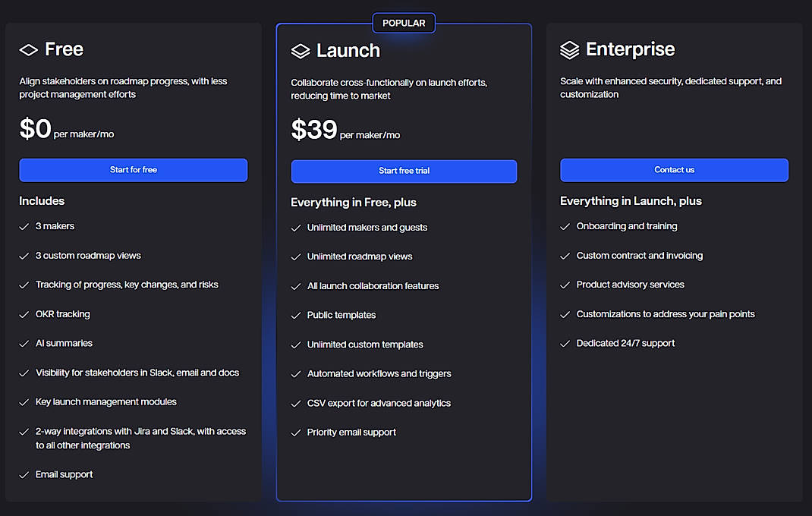This screenshot has height=516, width=812.
Task: Click the Enterprise plan stacked-layers icon
Action: (x=570, y=50)
